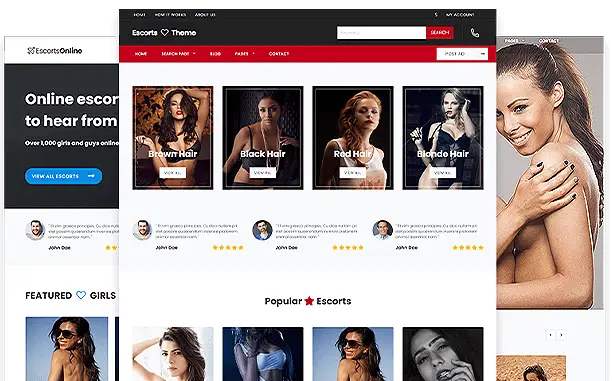Expand the Pages dropdown menu

click(244, 54)
